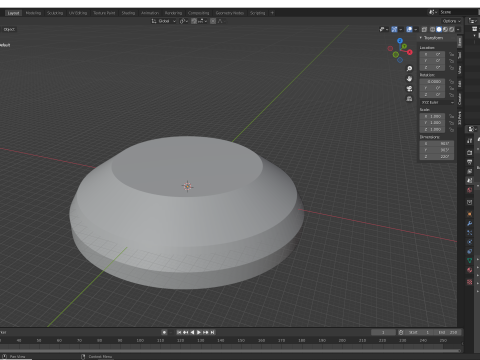Click the current frame number field
This screenshot has height=360, width=480.
[383, 332]
